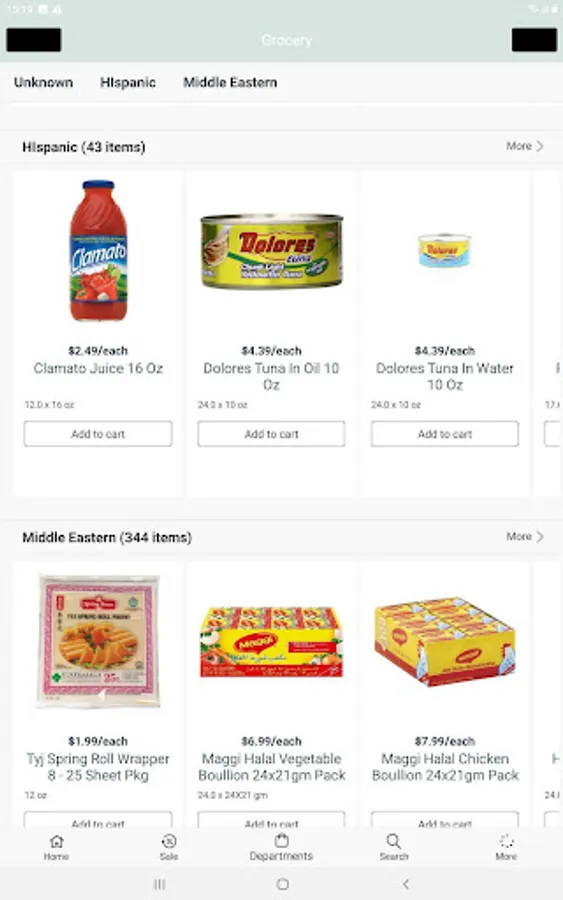Open the Home tab icon
This screenshot has width=563, height=900.
click(x=56, y=841)
